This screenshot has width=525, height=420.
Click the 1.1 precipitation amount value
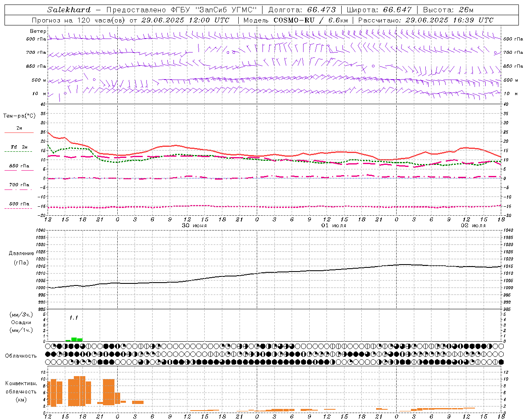(x=73, y=318)
